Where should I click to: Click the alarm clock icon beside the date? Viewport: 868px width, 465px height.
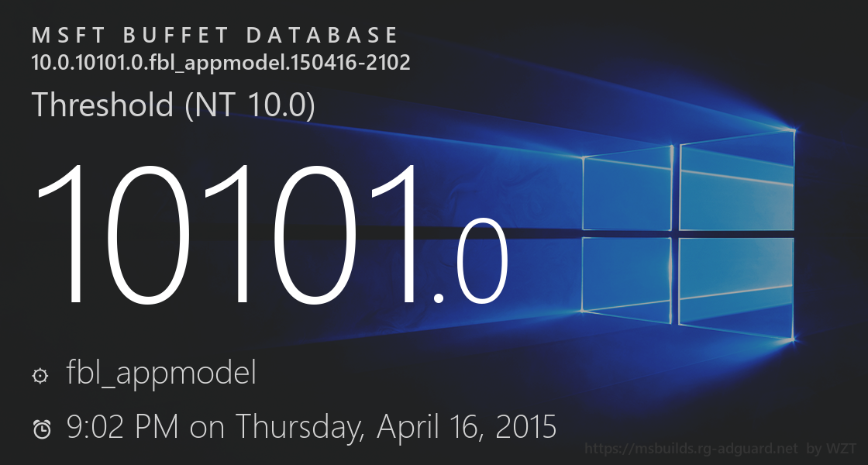pos(42,428)
